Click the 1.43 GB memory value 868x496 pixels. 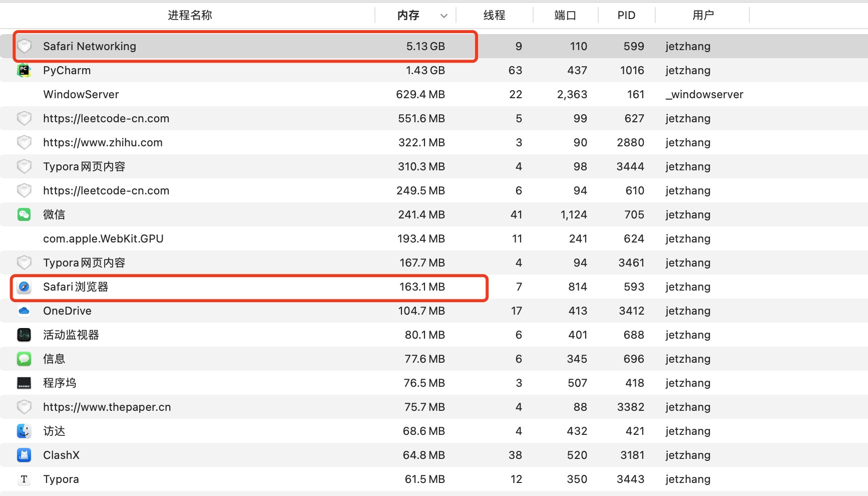click(x=425, y=70)
